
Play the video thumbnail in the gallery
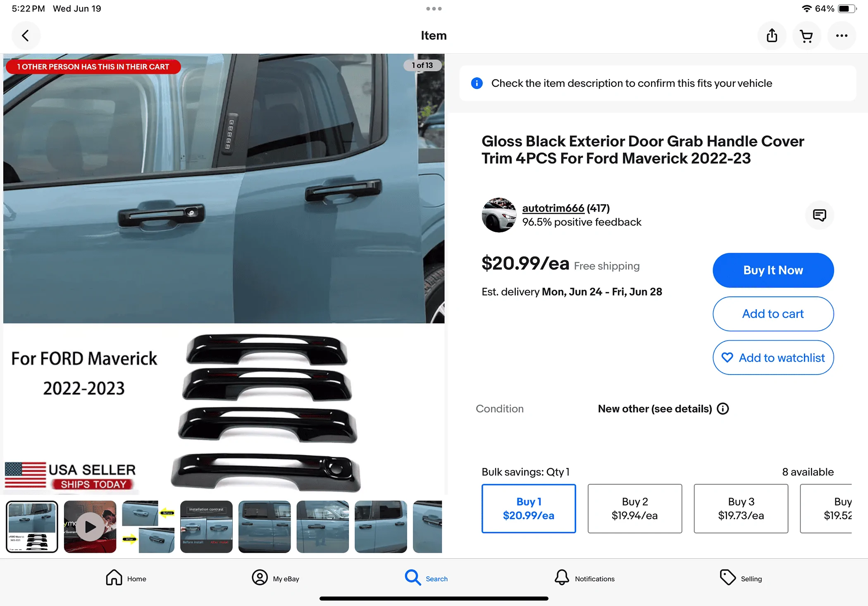point(90,527)
